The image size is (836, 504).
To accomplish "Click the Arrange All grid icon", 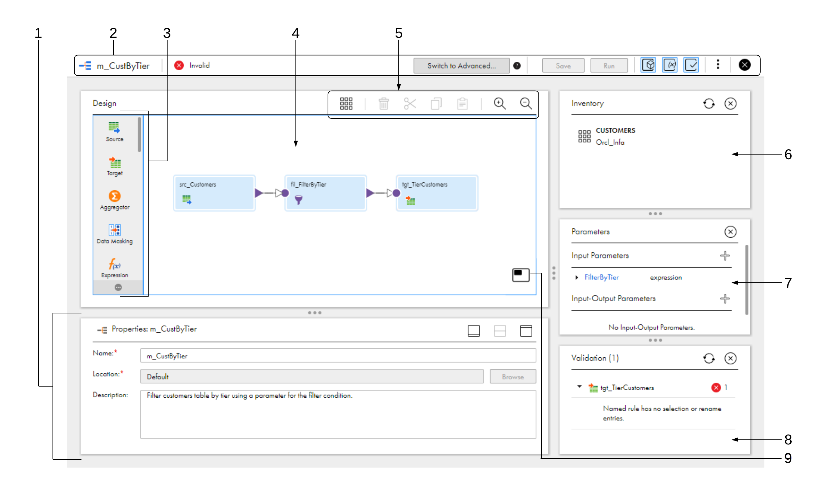I will coord(346,104).
